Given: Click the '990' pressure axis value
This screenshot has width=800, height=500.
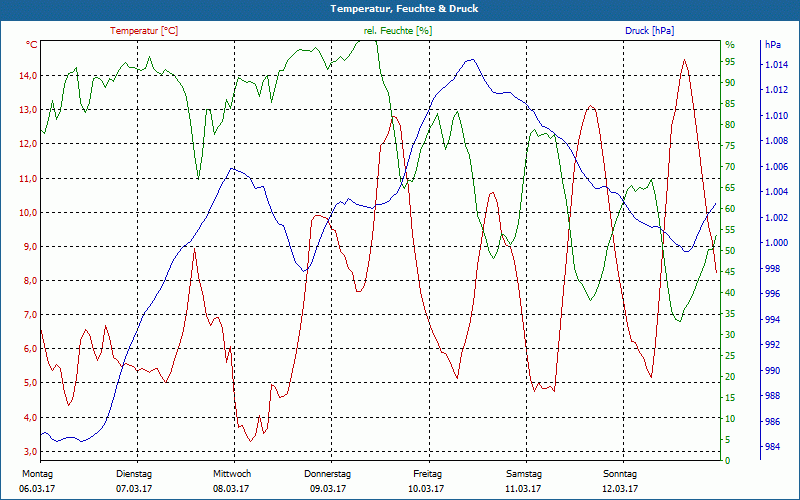Looking at the screenshot, I should point(772,370).
